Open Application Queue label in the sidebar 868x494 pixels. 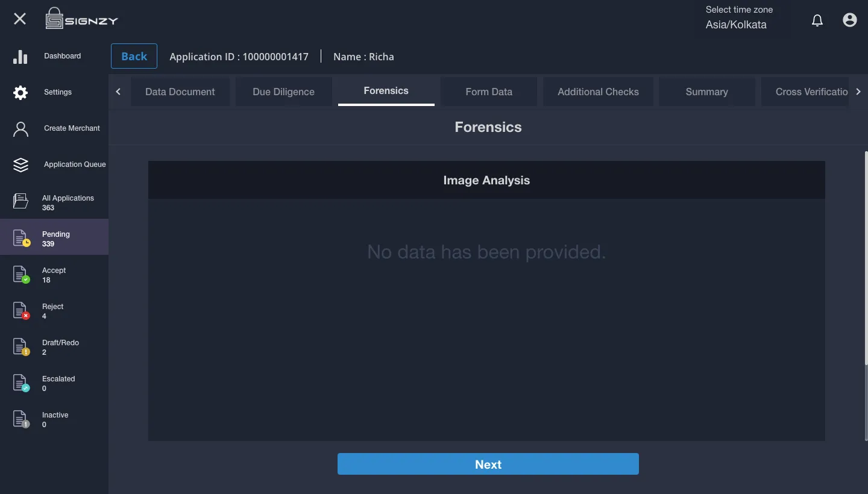(75, 164)
